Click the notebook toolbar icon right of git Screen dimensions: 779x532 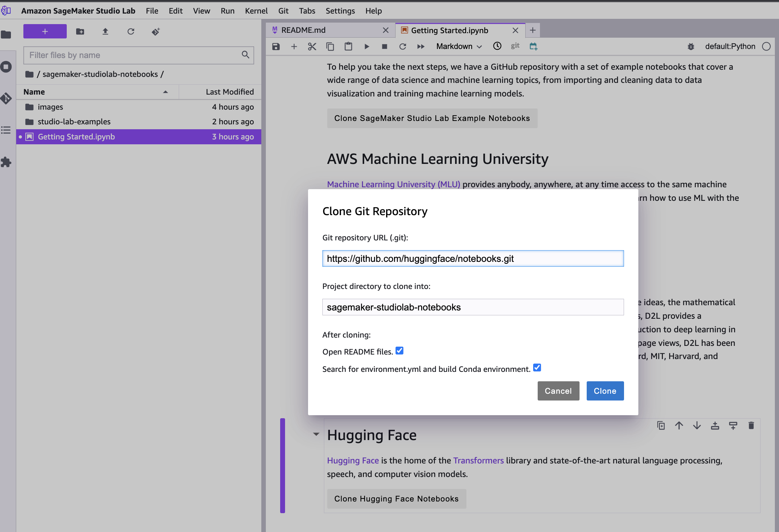click(533, 46)
